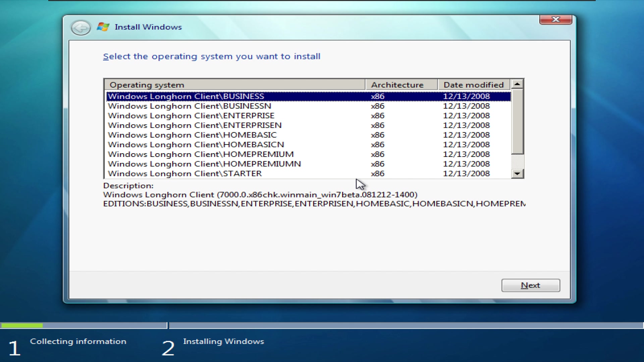The image size is (644, 362).
Task: Click x86 cell in ENTERPRISE row
Action: [x=378, y=116]
